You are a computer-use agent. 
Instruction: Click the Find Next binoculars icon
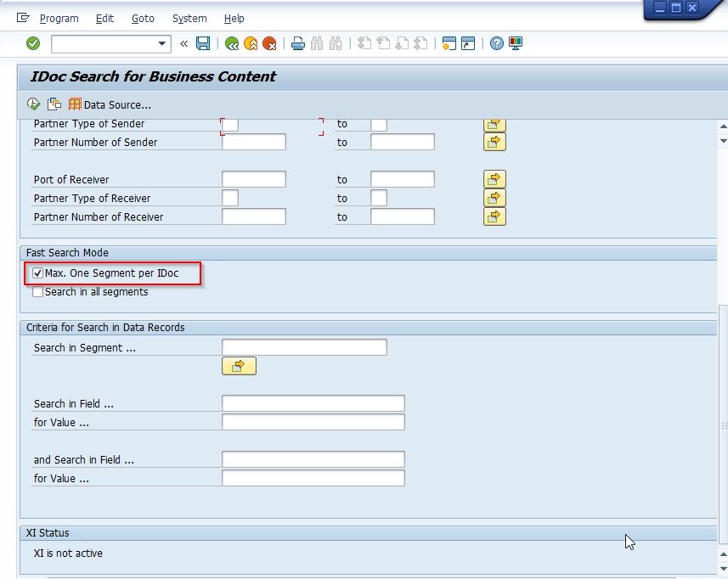click(336, 43)
